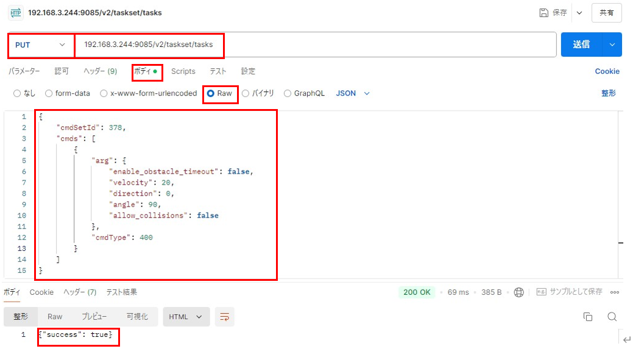This screenshot has height=357, width=644.
Task: Click the Cookie link at the right
Action: point(607,71)
